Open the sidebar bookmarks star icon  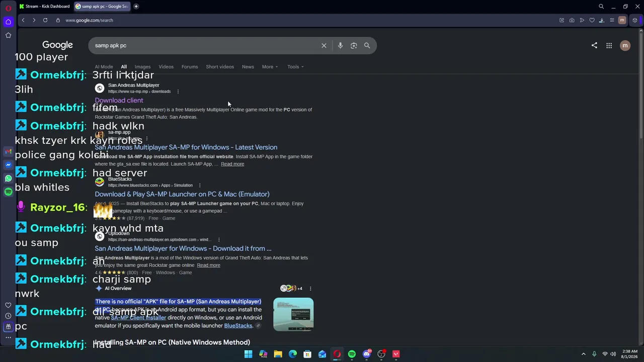pyautogui.click(x=8, y=35)
